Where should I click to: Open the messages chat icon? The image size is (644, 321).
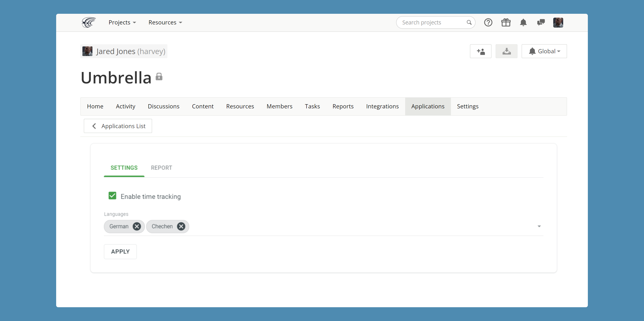click(x=541, y=22)
